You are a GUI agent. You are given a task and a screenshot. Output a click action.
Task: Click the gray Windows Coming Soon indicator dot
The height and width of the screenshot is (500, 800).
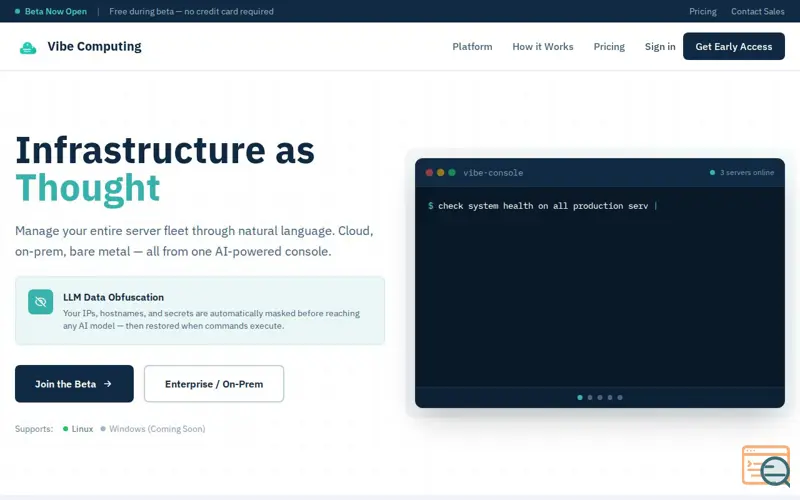click(103, 429)
